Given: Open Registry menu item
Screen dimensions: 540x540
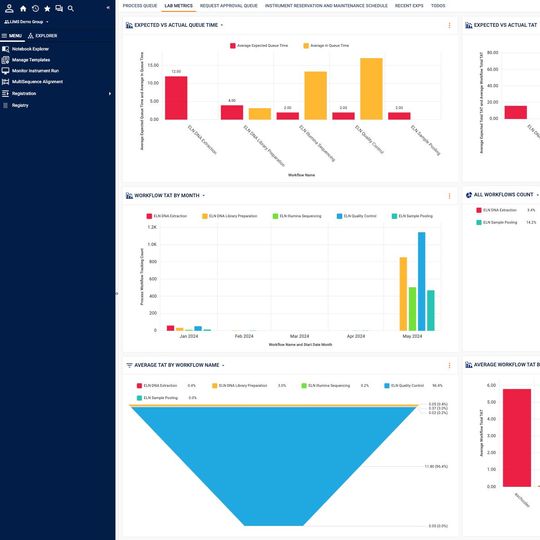Looking at the screenshot, I should (20, 105).
